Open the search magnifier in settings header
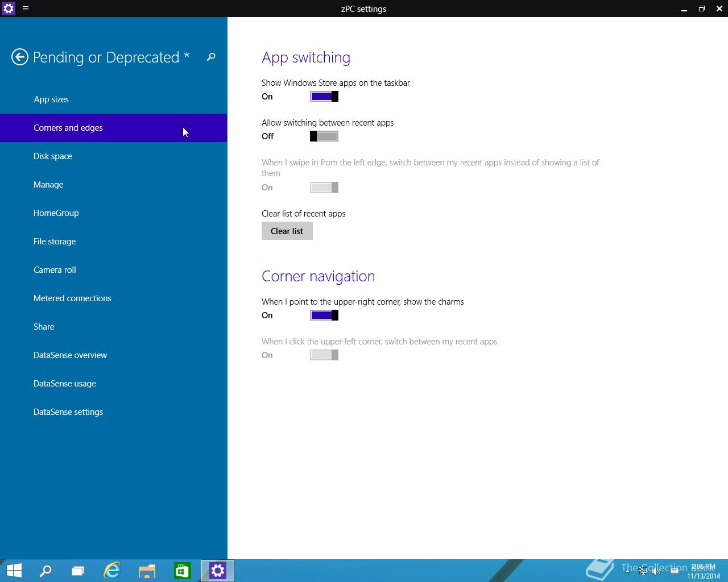Viewport: 728px width, 582px height. pyautogui.click(x=211, y=57)
